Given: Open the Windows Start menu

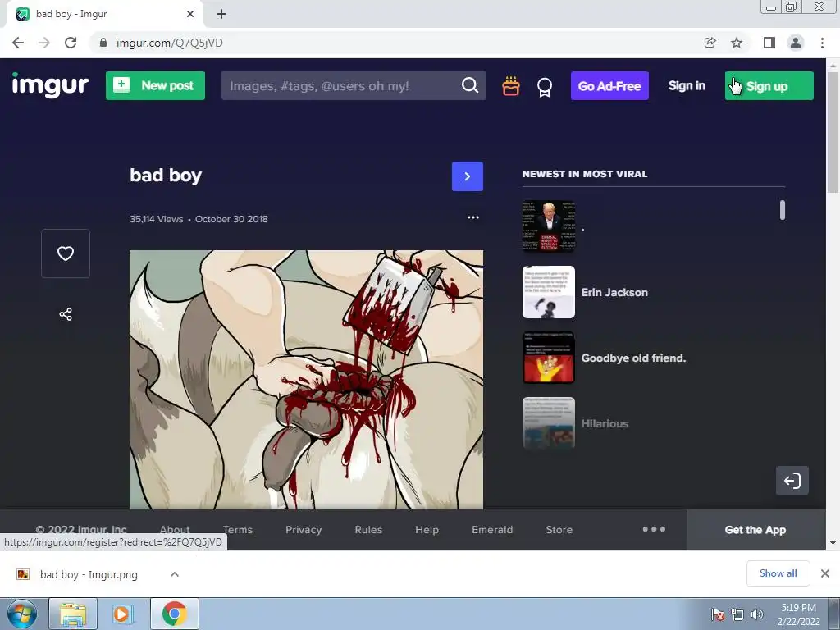Looking at the screenshot, I should (x=21, y=614).
